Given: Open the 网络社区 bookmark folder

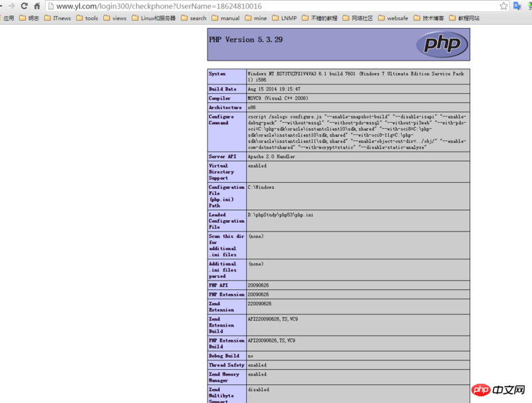Looking at the screenshot, I should [x=358, y=19].
